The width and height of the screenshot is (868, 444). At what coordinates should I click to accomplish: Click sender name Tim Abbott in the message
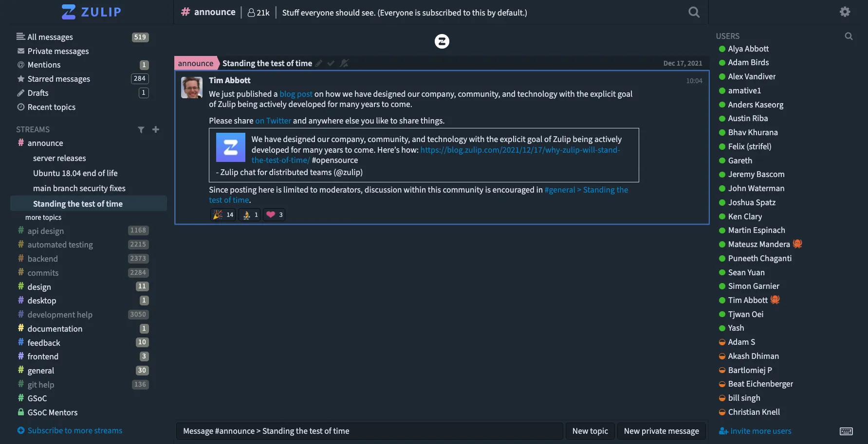pyautogui.click(x=230, y=80)
